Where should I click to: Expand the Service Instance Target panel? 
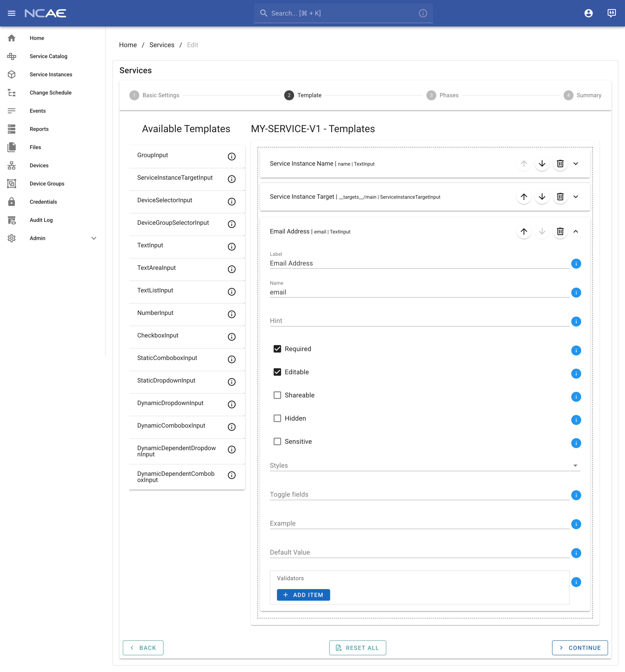point(576,197)
